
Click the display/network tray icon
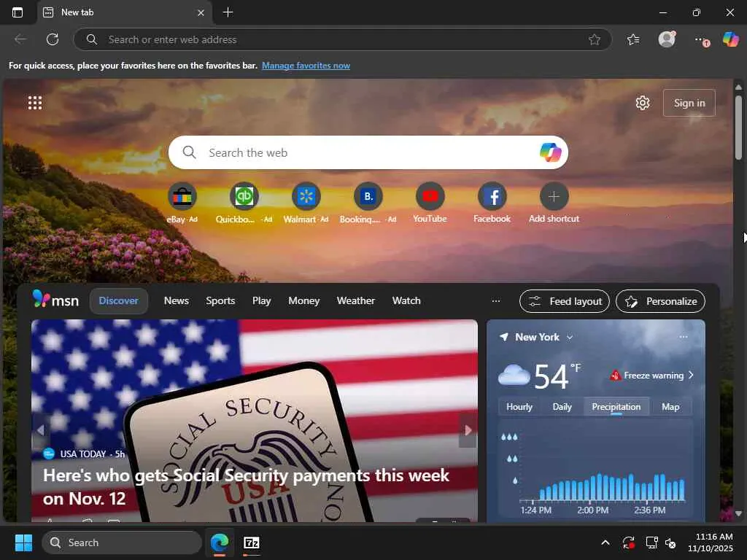(651, 542)
